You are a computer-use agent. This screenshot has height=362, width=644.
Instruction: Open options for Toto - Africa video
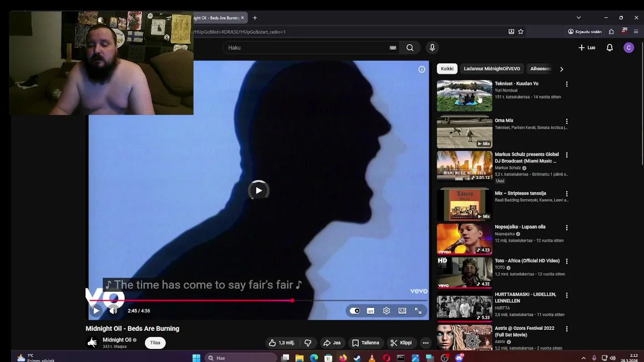(567, 261)
